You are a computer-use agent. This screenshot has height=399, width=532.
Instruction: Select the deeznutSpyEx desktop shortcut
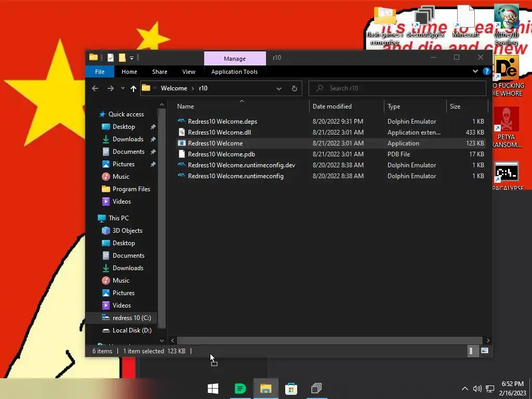click(425, 21)
